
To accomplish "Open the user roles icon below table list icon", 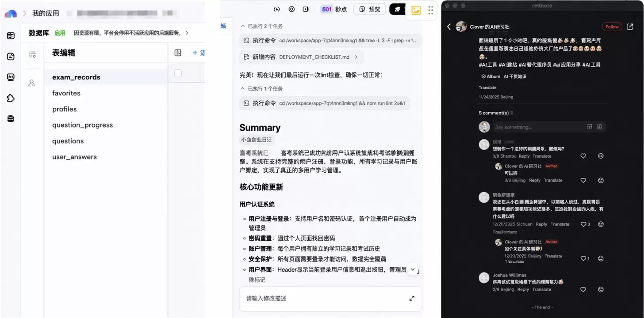I will coord(32,83).
